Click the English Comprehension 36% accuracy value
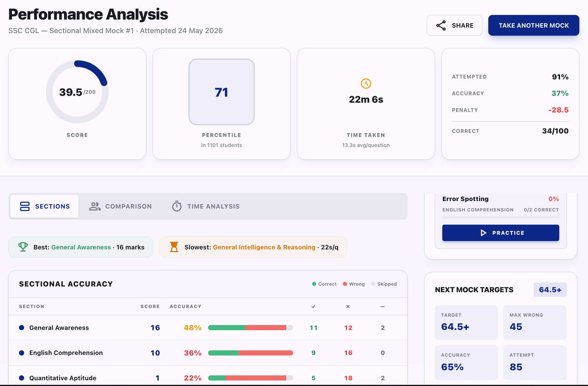 [x=193, y=353]
